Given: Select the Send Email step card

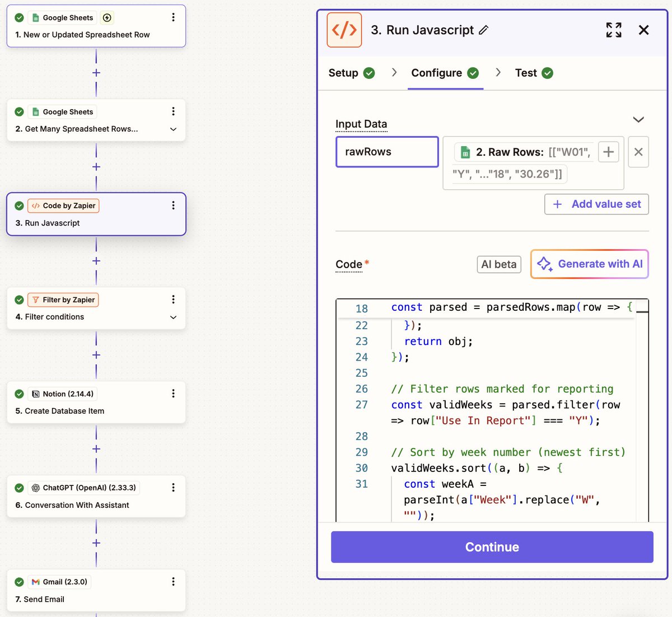Looking at the screenshot, I should (96, 591).
